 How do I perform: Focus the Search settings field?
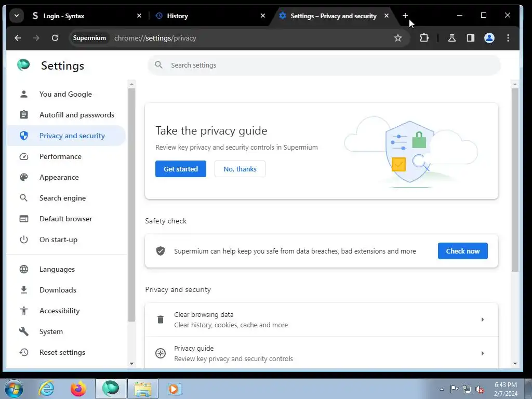324,65
